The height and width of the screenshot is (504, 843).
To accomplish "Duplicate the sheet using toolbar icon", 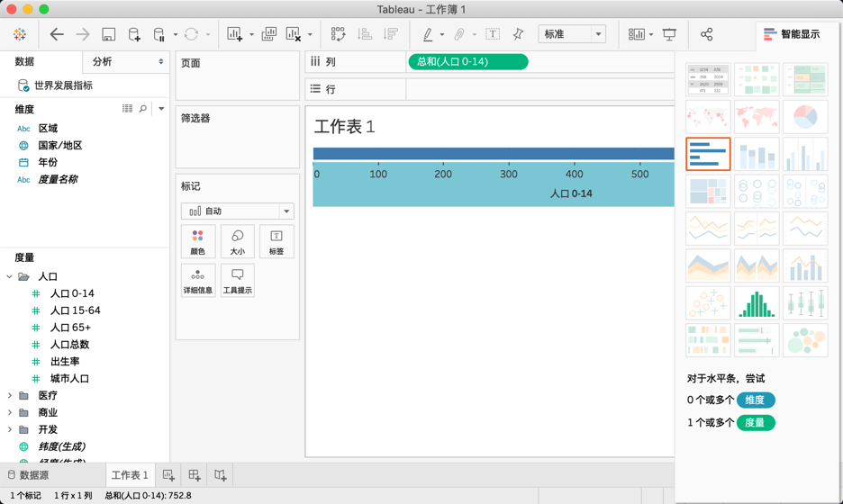I will tap(268, 34).
